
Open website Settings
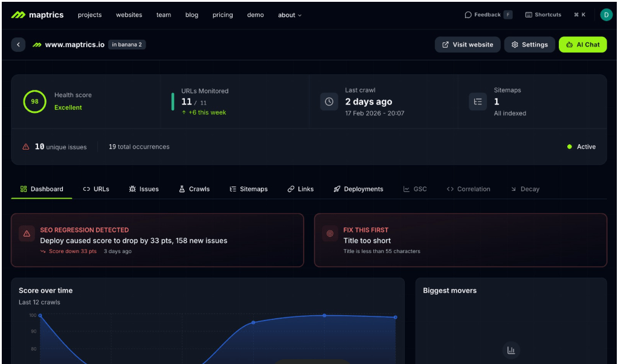click(x=529, y=45)
